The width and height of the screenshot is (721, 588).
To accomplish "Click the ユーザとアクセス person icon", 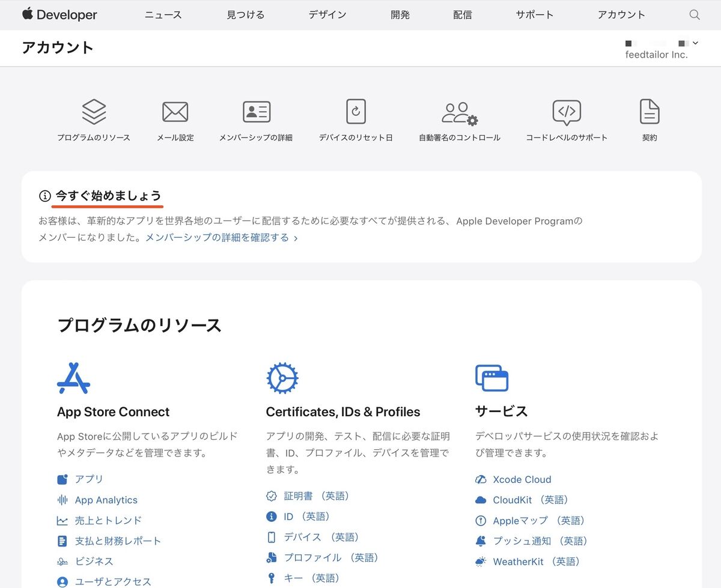I will 62,582.
